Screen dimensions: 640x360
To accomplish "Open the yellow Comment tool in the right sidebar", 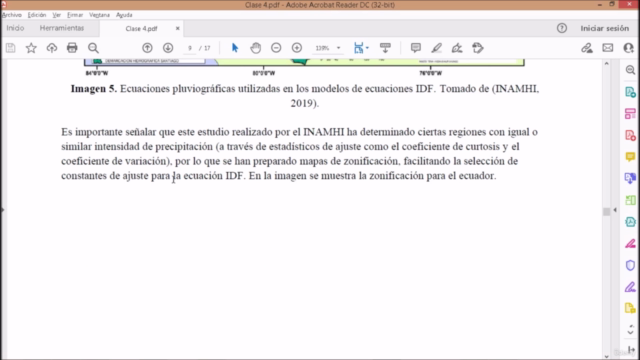I will [630, 157].
